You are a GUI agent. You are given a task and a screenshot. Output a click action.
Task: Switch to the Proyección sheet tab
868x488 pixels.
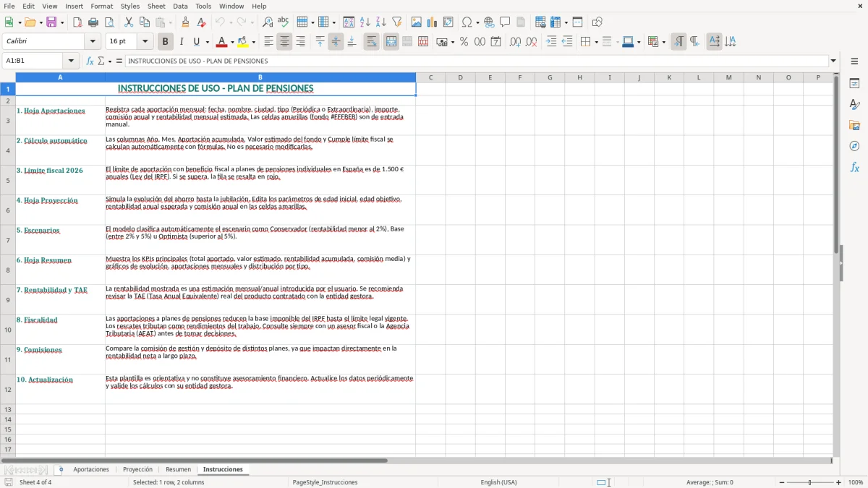(137, 469)
